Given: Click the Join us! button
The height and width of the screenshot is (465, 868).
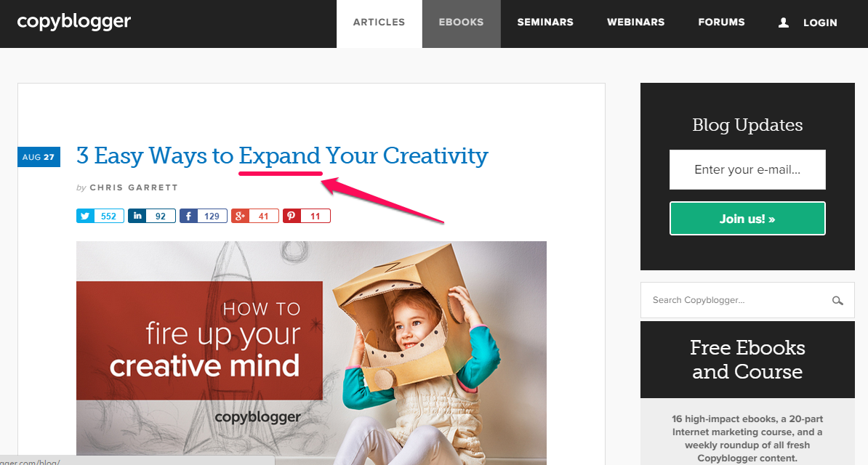Looking at the screenshot, I should [x=747, y=219].
